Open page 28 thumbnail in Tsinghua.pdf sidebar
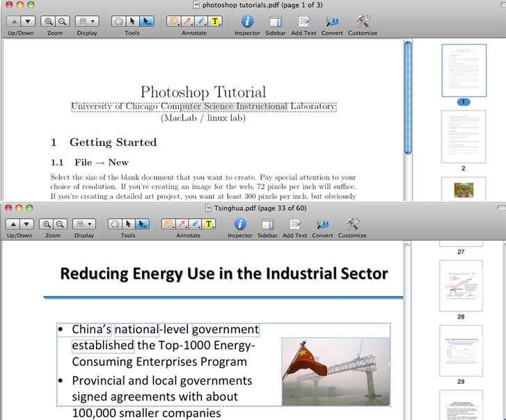The width and height of the screenshot is (506, 420). 460,286
